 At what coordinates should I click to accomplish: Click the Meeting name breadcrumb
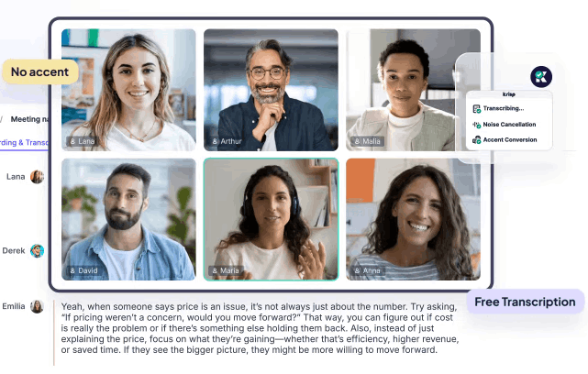29,119
